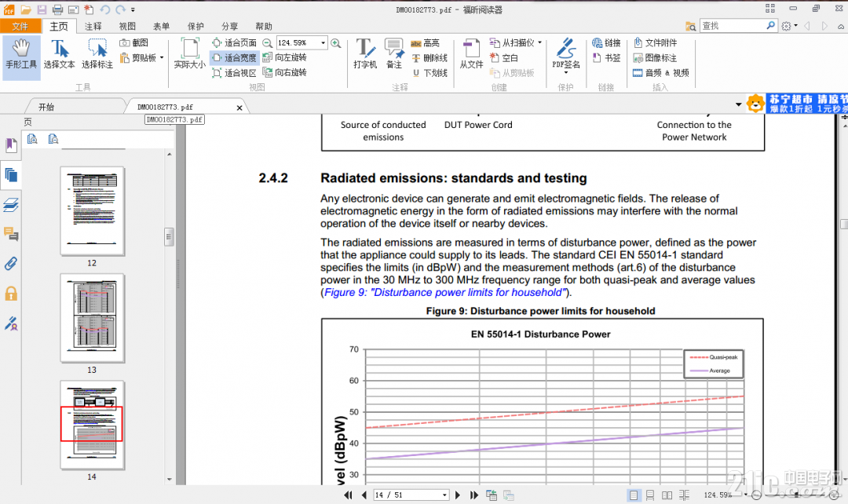Add a Note comment (备注)
The image size is (848, 504).
pyautogui.click(x=393, y=54)
